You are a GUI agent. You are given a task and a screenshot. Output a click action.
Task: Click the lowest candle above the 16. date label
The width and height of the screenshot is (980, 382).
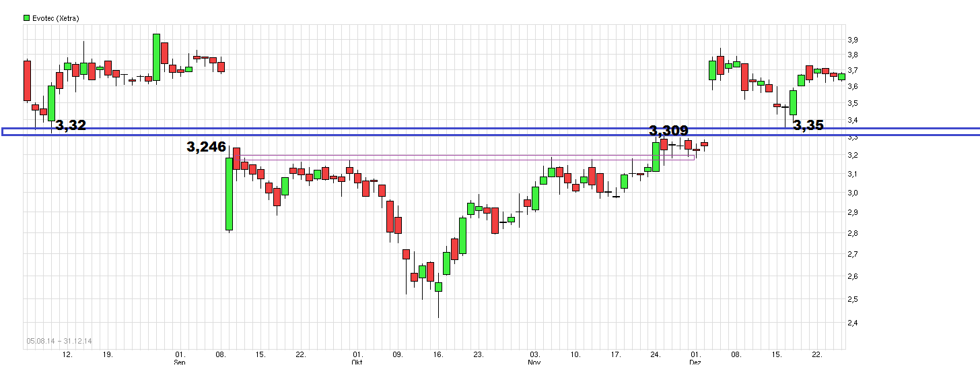point(438,287)
